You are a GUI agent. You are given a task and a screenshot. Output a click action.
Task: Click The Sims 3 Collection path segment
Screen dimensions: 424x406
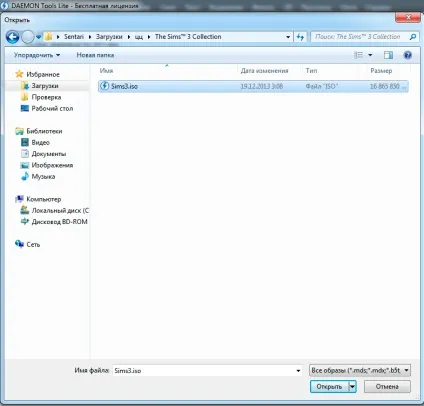[188, 37]
